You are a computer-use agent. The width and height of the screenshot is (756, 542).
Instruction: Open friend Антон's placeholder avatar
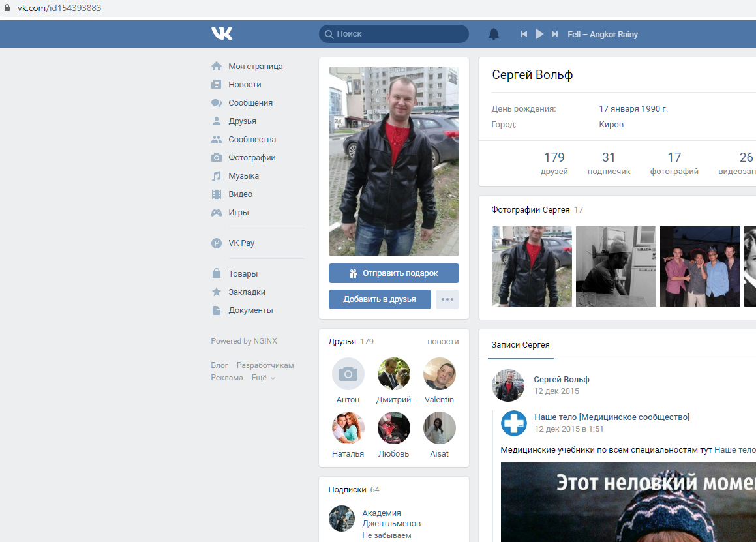tap(348, 374)
